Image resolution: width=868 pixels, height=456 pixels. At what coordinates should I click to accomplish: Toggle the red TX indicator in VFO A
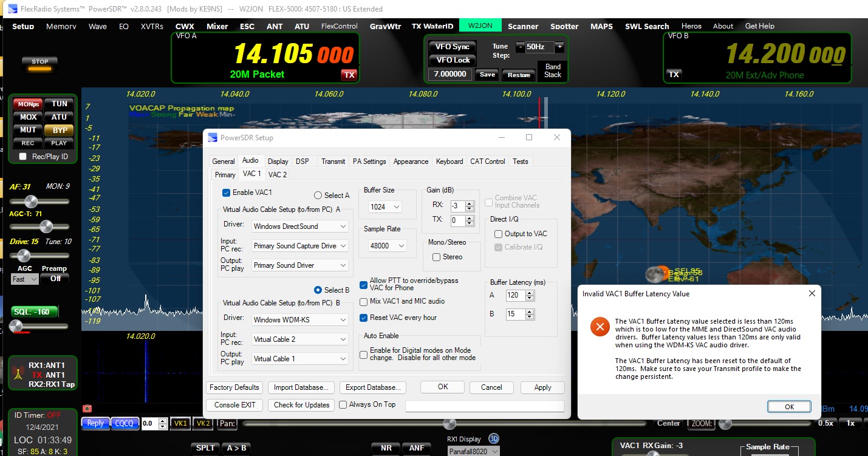pos(349,75)
